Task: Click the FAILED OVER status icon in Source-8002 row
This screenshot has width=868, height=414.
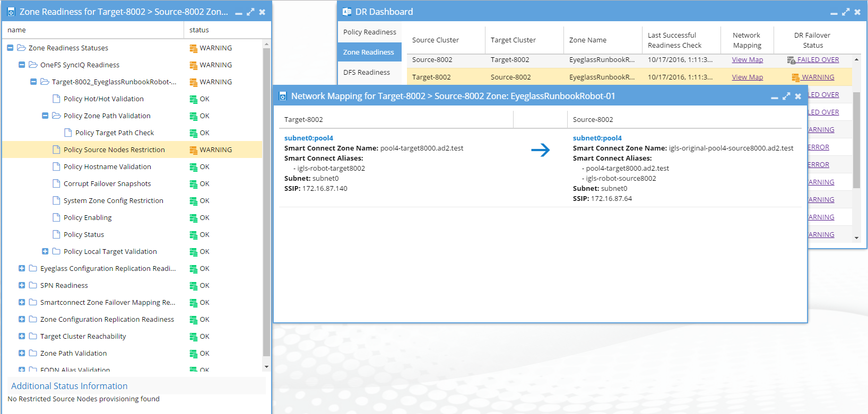Action: click(x=792, y=60)
